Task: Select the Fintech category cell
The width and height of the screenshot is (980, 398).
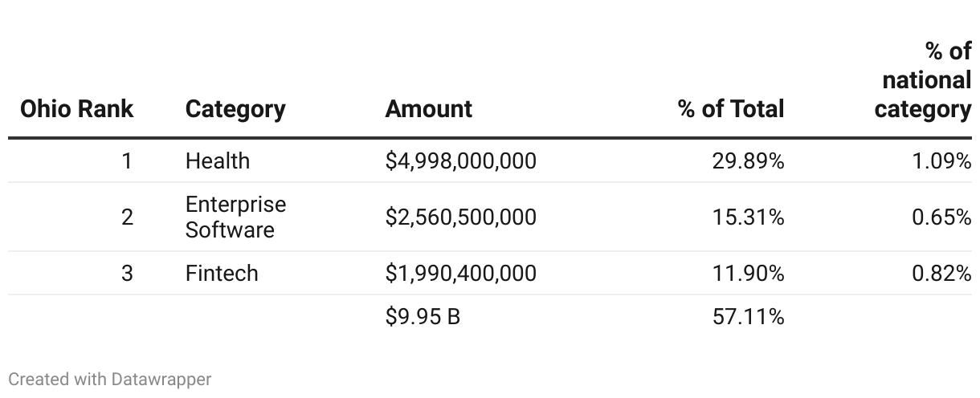Action: click(222, 274)
